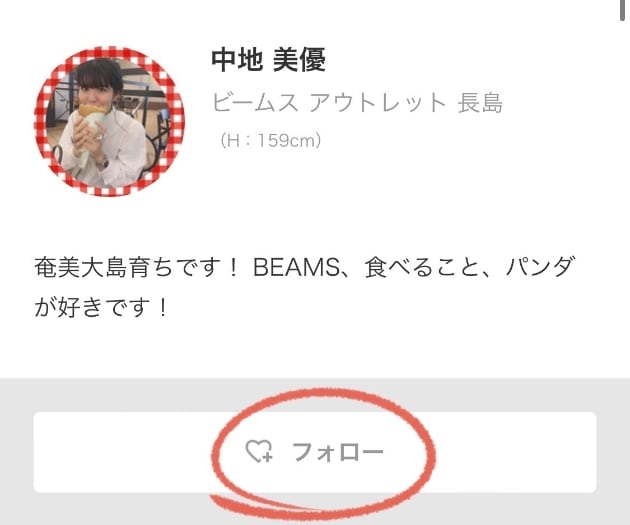Click the empty left side of the follow button
Screen dimensions: 630x525
point(121,452)
